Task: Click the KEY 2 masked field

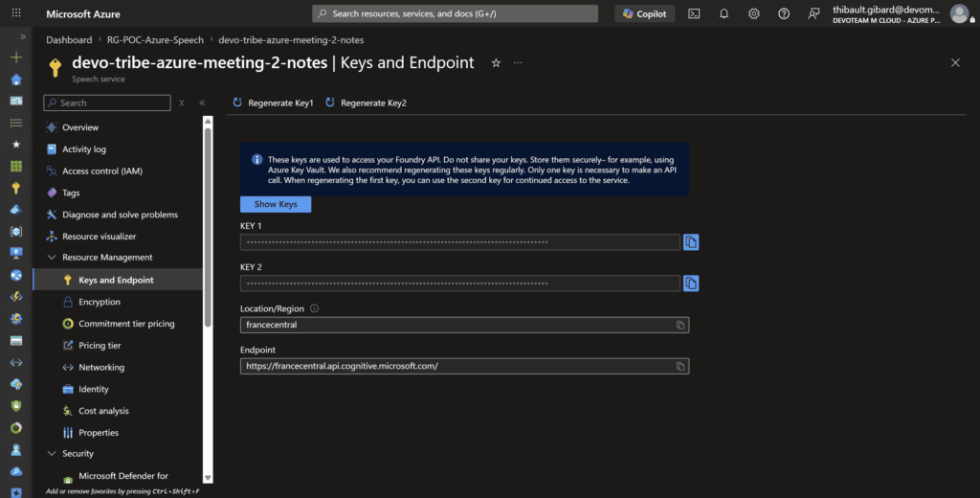Action: click(x=460, y=283)
